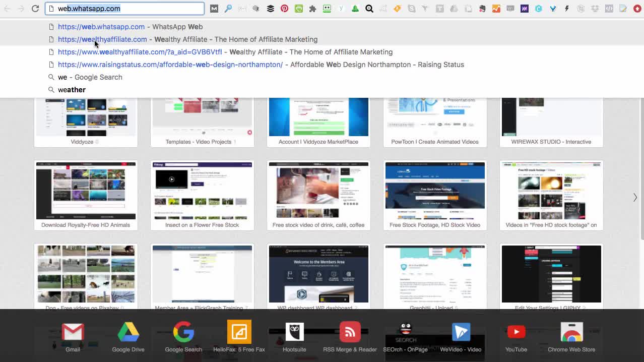
Task: Launch the HelloFax app shortcut
Action: pos(239,337)
